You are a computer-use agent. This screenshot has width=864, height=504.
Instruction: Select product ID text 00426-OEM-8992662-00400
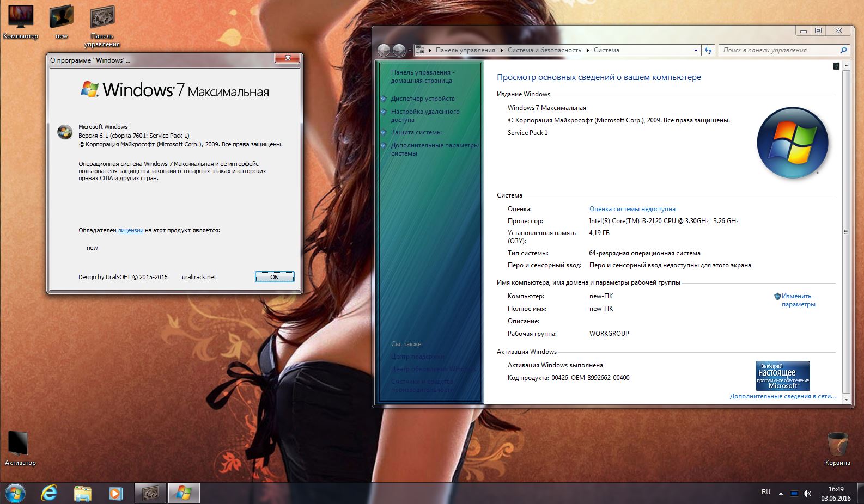(590, 378)
